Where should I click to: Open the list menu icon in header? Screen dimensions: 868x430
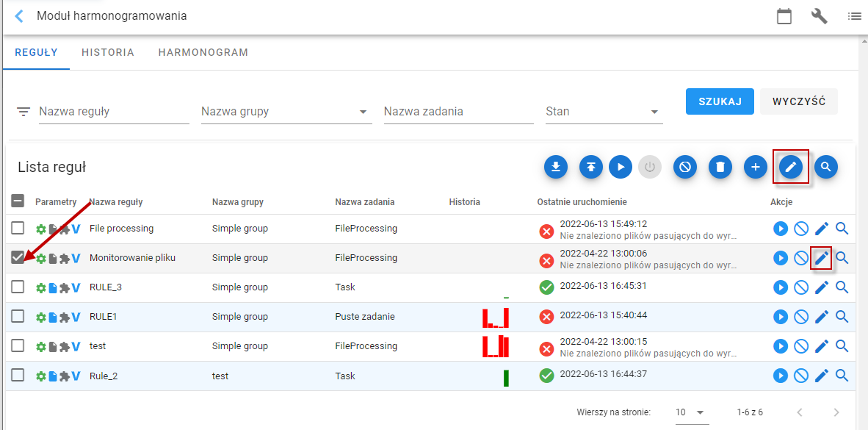click(x=854, y=16)
